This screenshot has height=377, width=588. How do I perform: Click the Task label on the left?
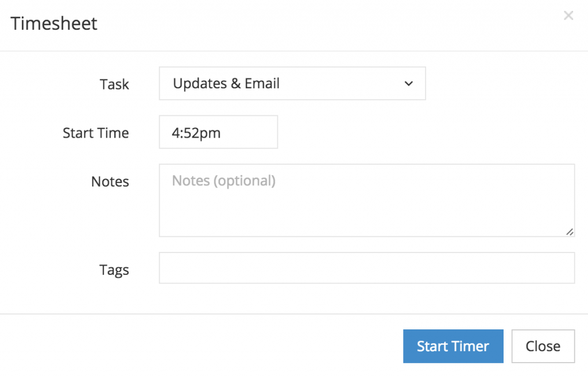pos(114,84)
